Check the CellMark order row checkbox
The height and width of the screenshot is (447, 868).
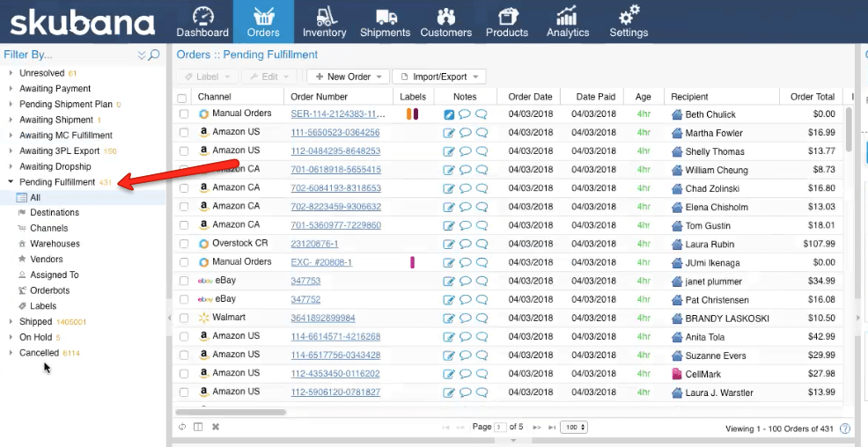[x=184, y=374]
